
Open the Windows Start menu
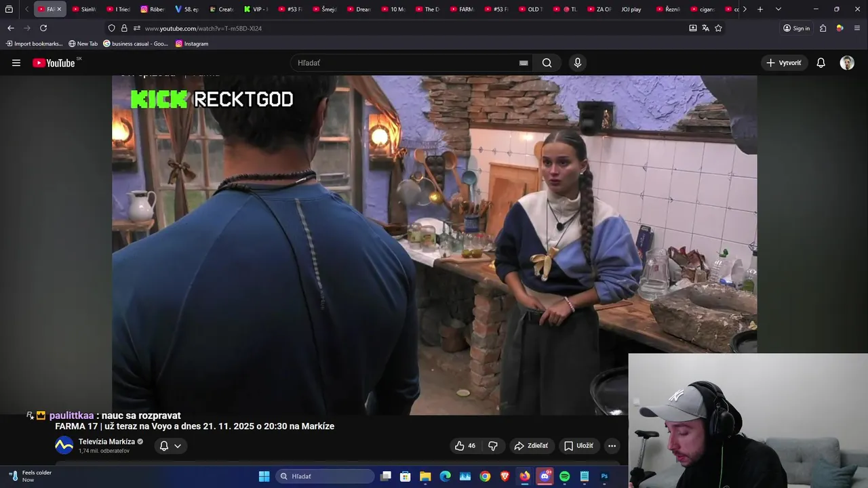click(x=264, y=476)
